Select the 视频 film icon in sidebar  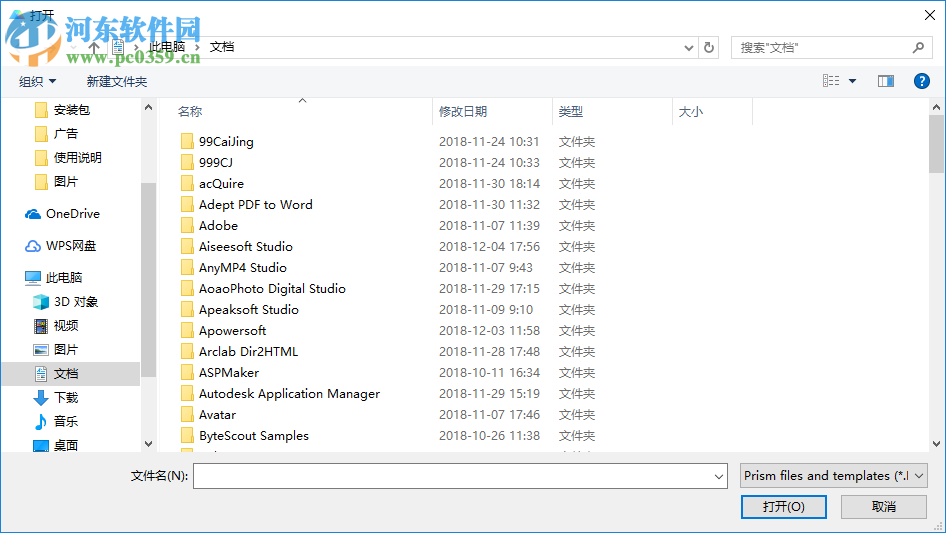[x=40, y=326]
